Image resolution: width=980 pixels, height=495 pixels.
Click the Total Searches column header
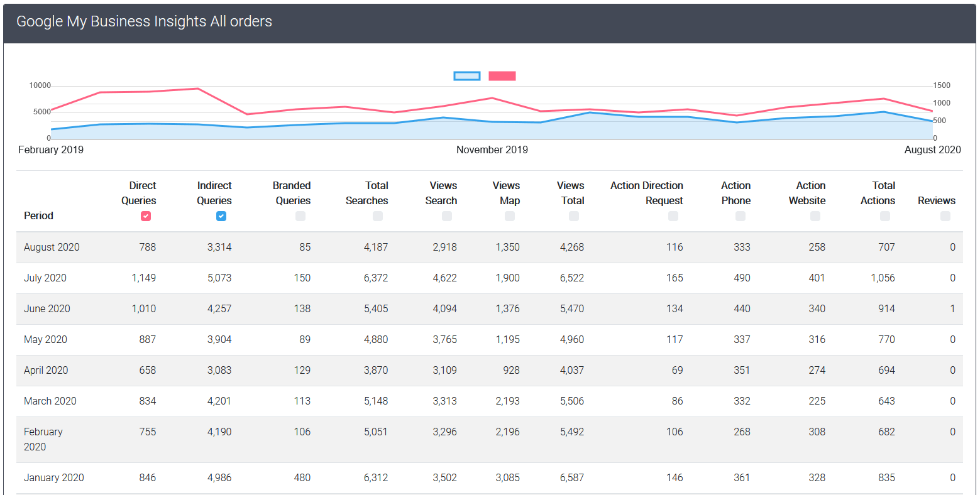point(367,193)
